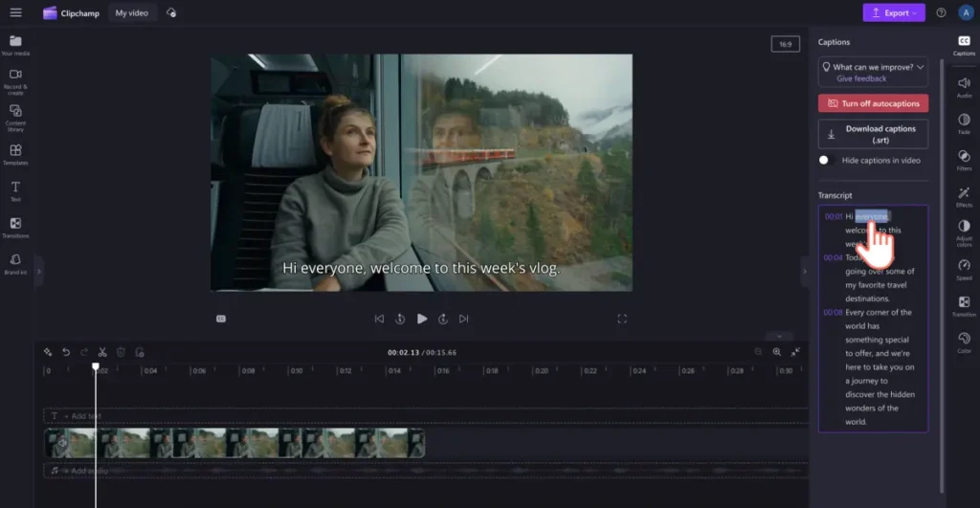
Task: Jump to transcript timestamp 00:08
Action: (834, 313)
